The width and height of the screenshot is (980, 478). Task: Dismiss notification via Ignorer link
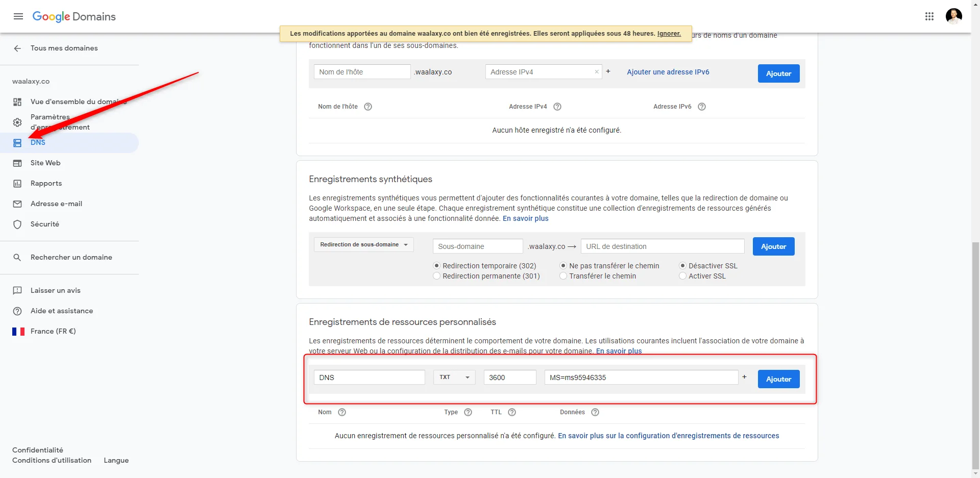click(x=669, y=34)
